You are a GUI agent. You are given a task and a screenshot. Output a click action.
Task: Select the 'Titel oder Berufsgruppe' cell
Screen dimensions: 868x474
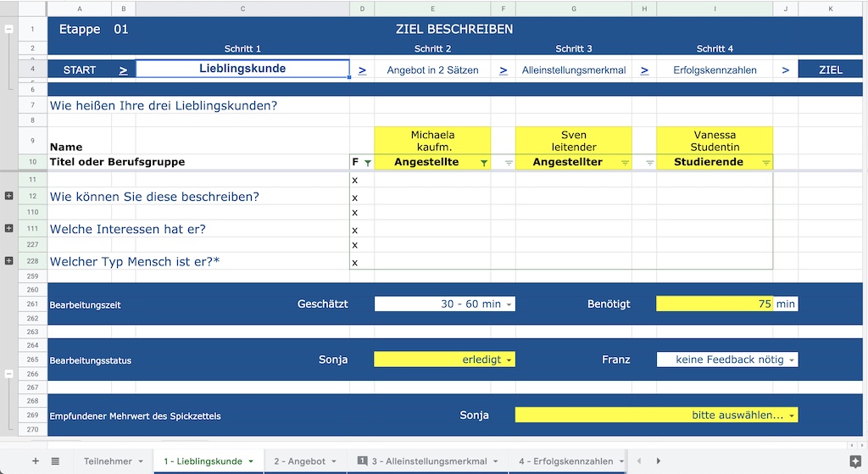117,162
